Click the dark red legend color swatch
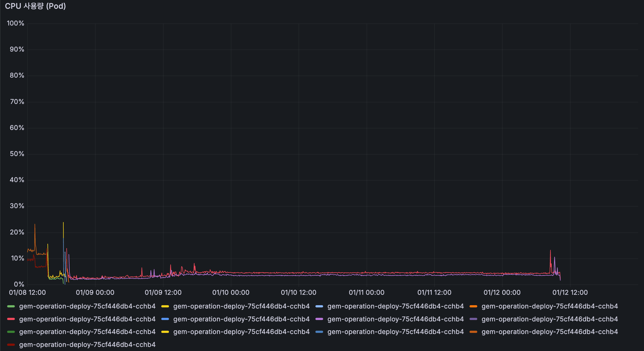644x351 pixels. (11, 345)
